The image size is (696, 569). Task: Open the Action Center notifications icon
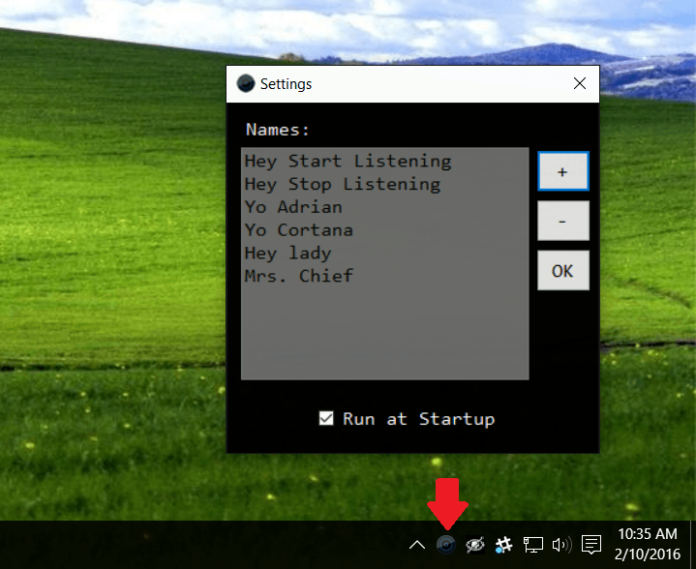pos(591,545)
